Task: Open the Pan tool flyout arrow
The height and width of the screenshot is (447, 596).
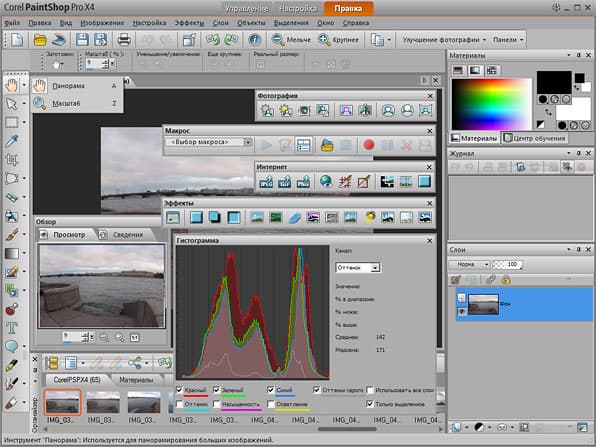Action: point(24,85)
